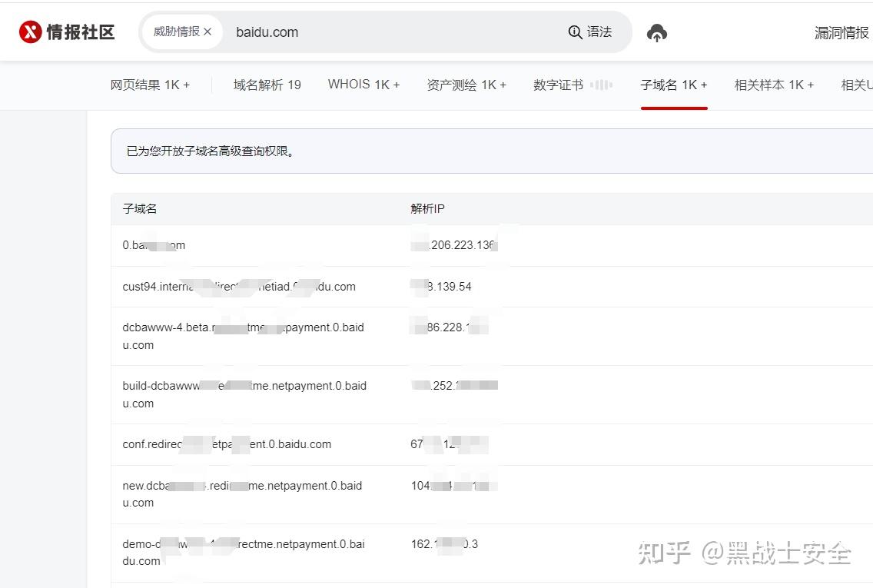Image resolution: width=873 pixels, height=588 pixels.
Task: Select the dcbawww-4.beta subdomain entry
Action: [x=244, y=337]
